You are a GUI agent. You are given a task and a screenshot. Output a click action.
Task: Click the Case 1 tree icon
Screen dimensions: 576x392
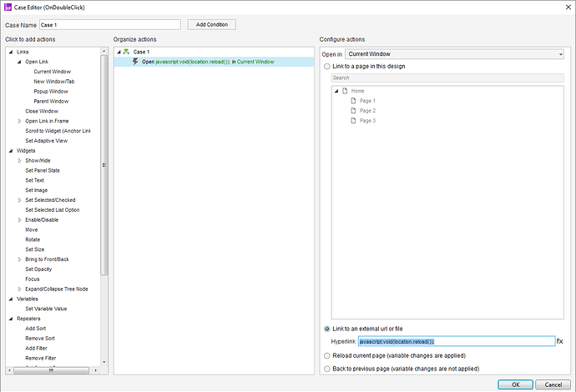point(126,52)
